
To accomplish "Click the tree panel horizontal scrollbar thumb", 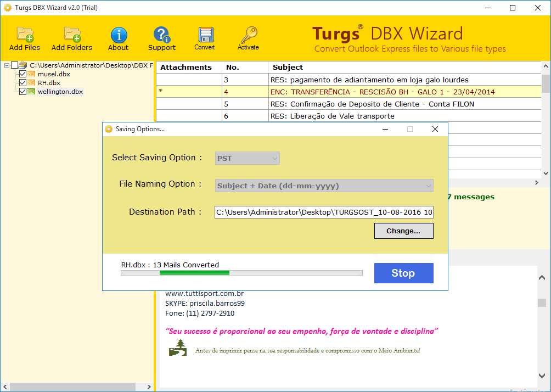I will click(x=72, y=387).
